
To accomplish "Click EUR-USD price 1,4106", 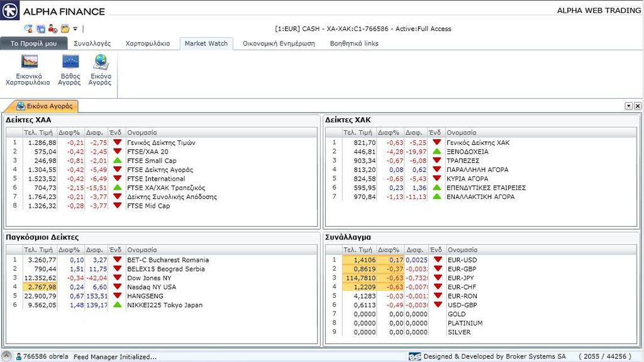I will 359,259.
